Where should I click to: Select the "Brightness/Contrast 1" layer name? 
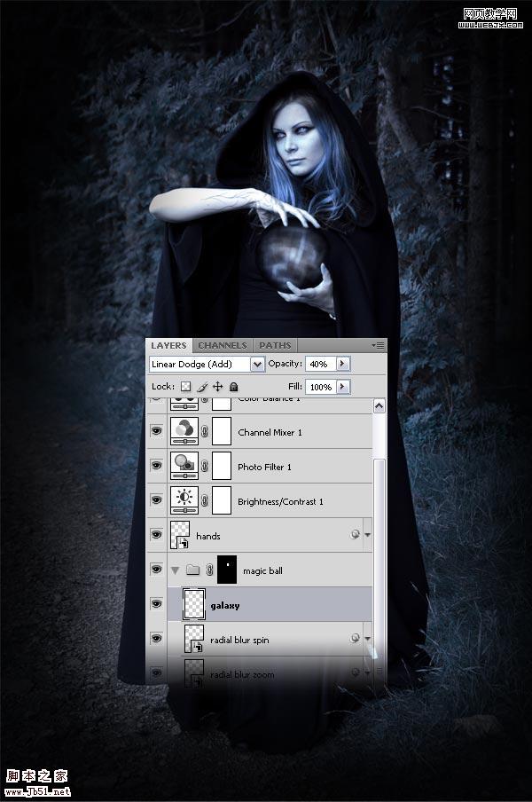(280, 502)
